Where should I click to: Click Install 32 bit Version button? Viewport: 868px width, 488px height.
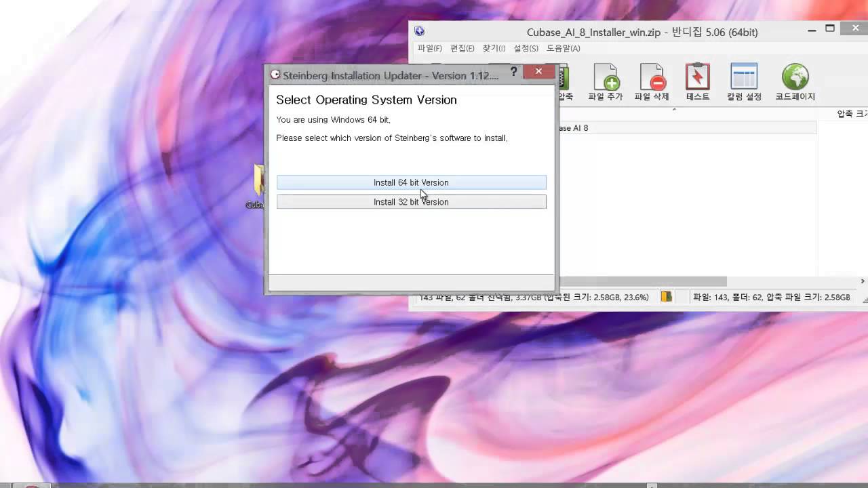tap(411, 202)
